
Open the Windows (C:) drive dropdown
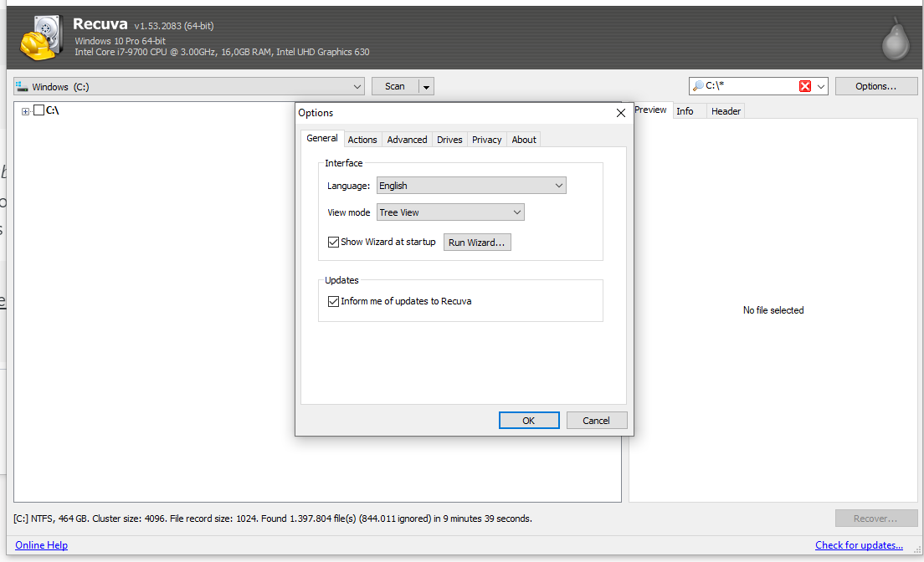(189, 87)
